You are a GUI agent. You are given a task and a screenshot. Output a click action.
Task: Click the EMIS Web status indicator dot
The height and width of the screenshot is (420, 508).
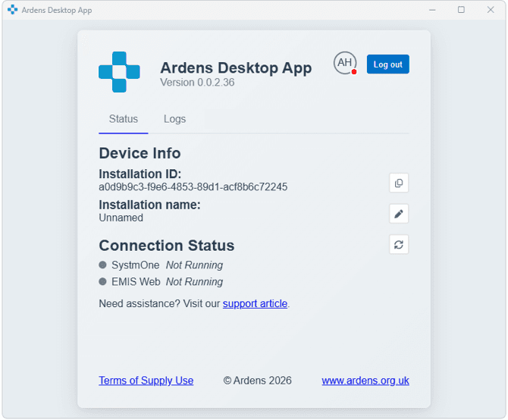point(102,281)
